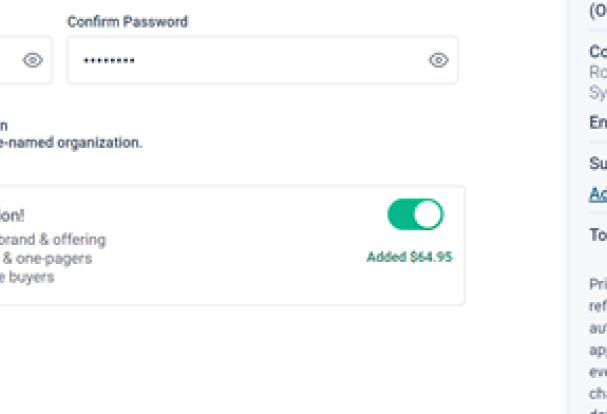The height and width of the screenshot is (414, 607).
Task: Click the masked dots in Confirm Password
Action: coord(108,61)
